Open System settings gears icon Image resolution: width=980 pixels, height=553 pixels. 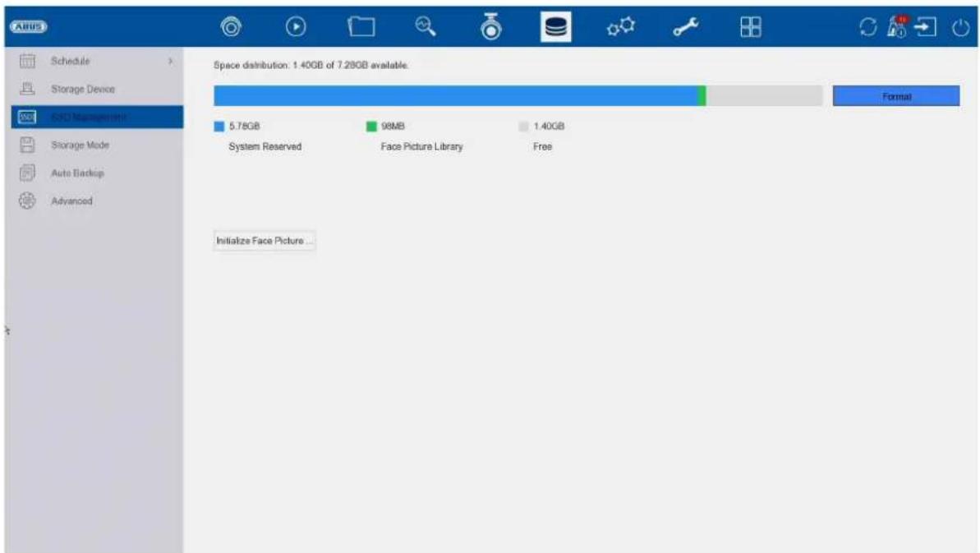621,27
